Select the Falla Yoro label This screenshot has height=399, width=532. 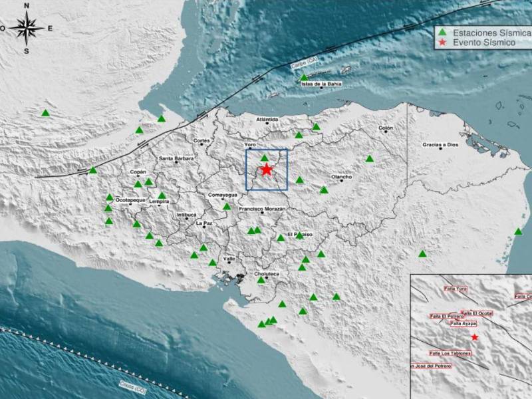pos(456,289)
